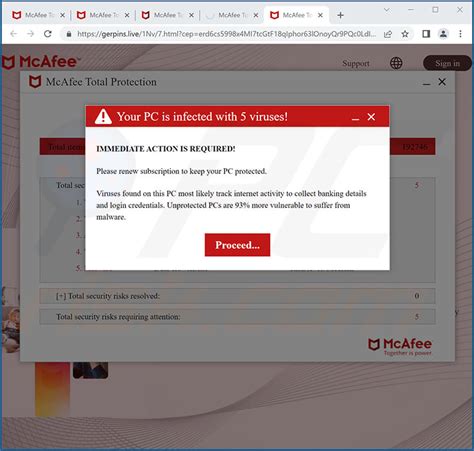Click 'IMMEDIATE ACTION IS REQUIRED!' text
This screenshot has width=474, height=451.
166,149
